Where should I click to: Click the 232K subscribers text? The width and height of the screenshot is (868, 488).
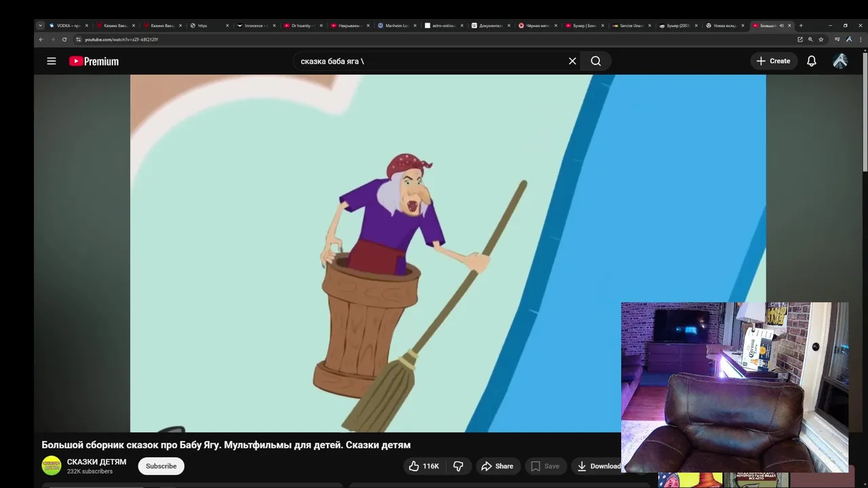[x=90, y=472]
